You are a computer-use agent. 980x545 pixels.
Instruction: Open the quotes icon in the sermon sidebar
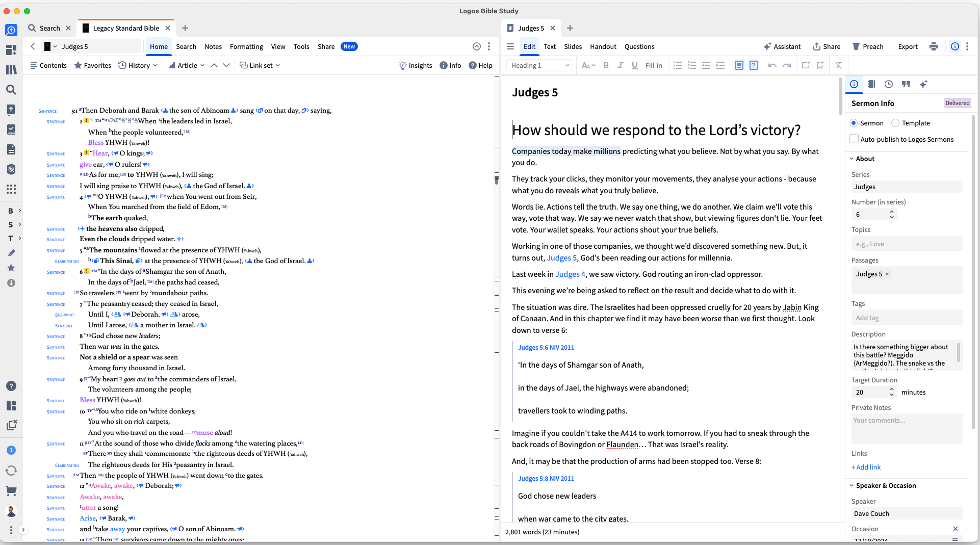point(906,84)
